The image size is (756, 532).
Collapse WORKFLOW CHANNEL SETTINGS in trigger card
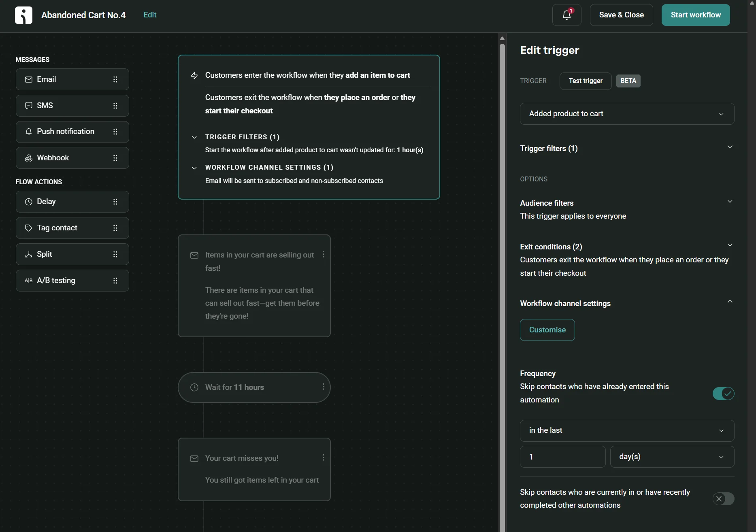click(194, 168)
